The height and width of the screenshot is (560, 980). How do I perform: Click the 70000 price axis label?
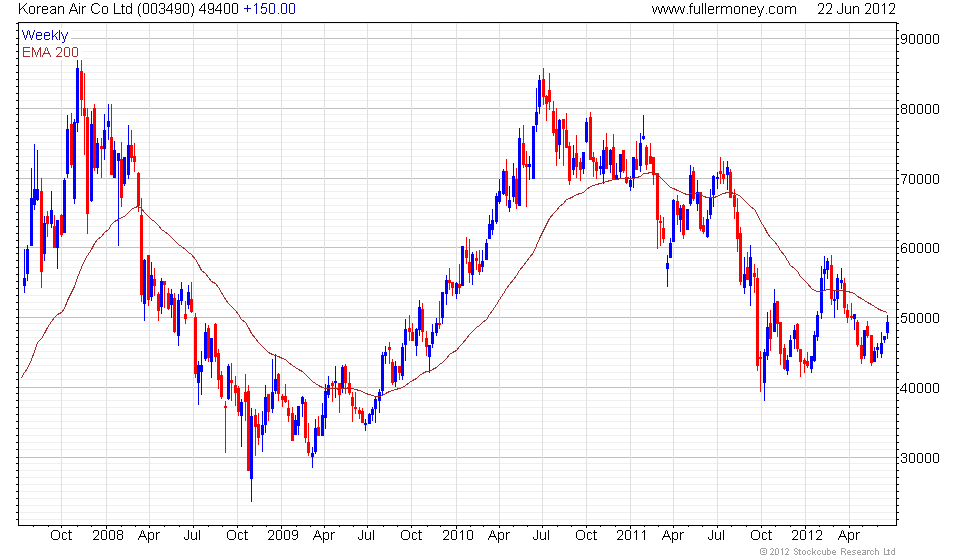pyautogui.click(x=920, y=179)
